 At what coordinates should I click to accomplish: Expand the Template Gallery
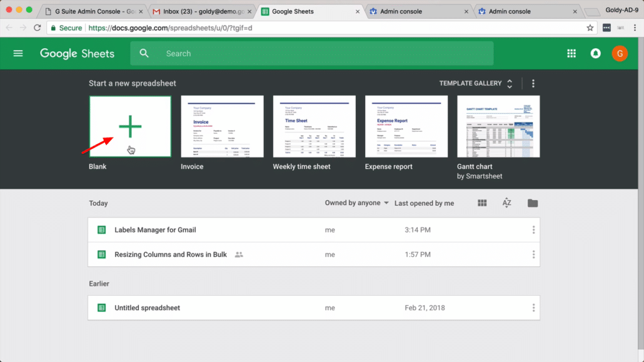tap(476, 83)
